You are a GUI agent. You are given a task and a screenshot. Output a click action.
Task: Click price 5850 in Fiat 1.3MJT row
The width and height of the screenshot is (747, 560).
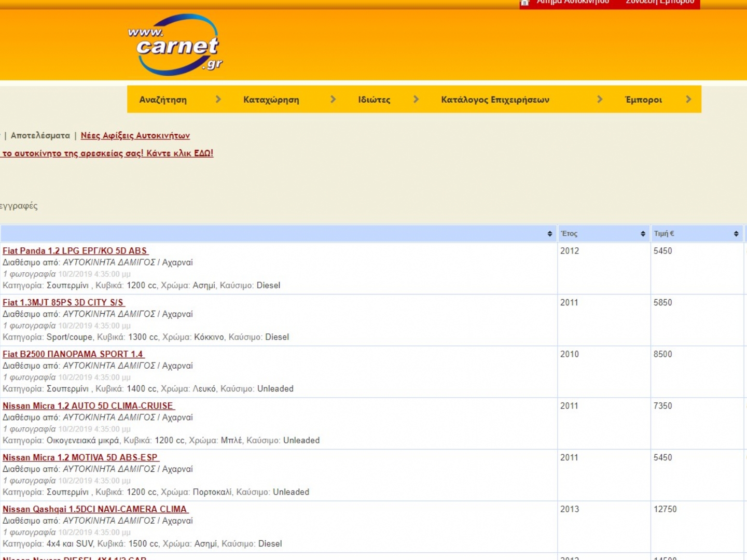click(663, 302)
